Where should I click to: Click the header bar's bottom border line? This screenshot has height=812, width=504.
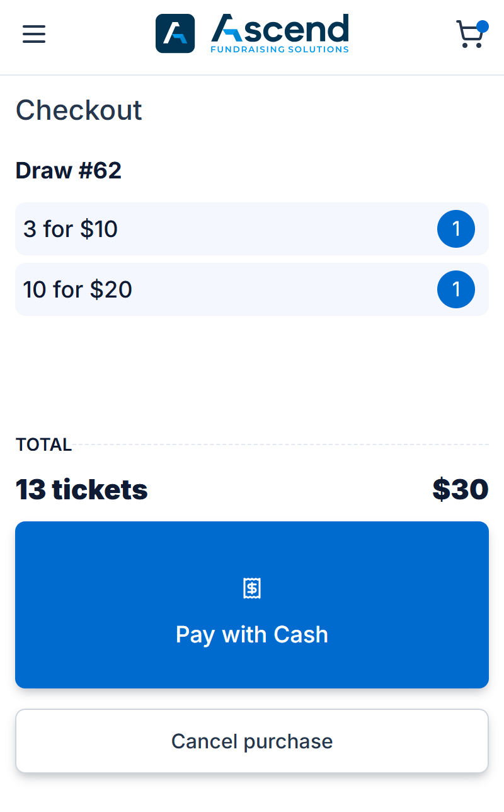(x=252, y=75)
